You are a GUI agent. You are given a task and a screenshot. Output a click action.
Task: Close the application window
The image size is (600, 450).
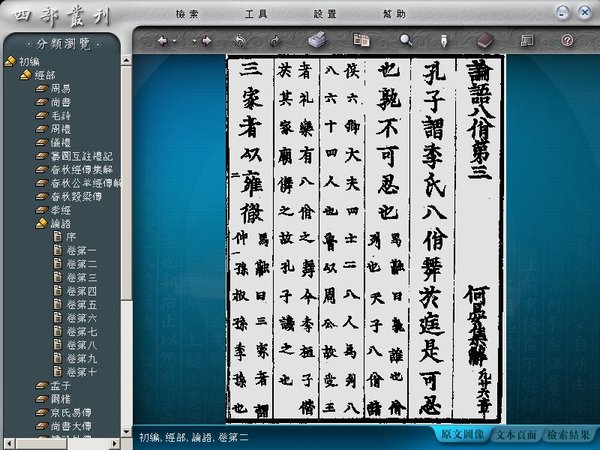pyautogui.click(x=585, y=13)
